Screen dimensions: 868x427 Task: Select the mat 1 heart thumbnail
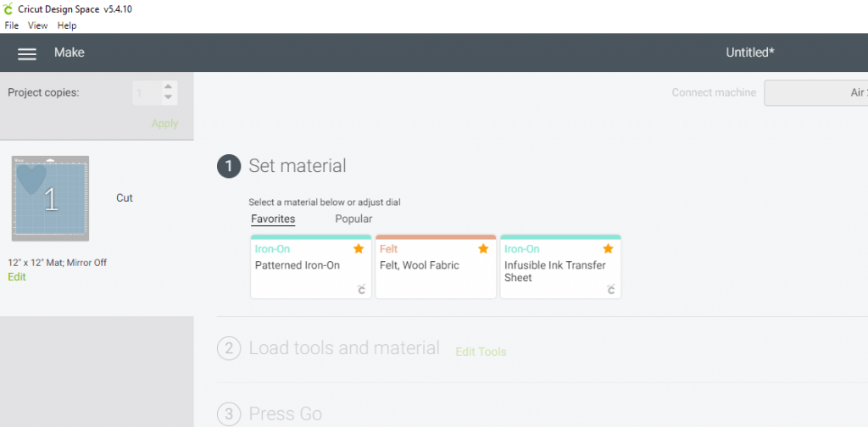coord(50,198)
